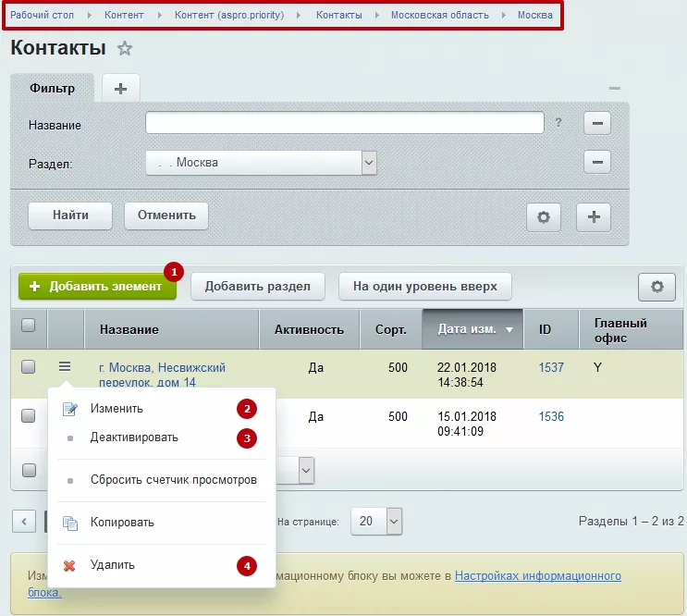Open the bulk actions dropdown arrow in footer
The image size is (687, 616).
[306, 471]
